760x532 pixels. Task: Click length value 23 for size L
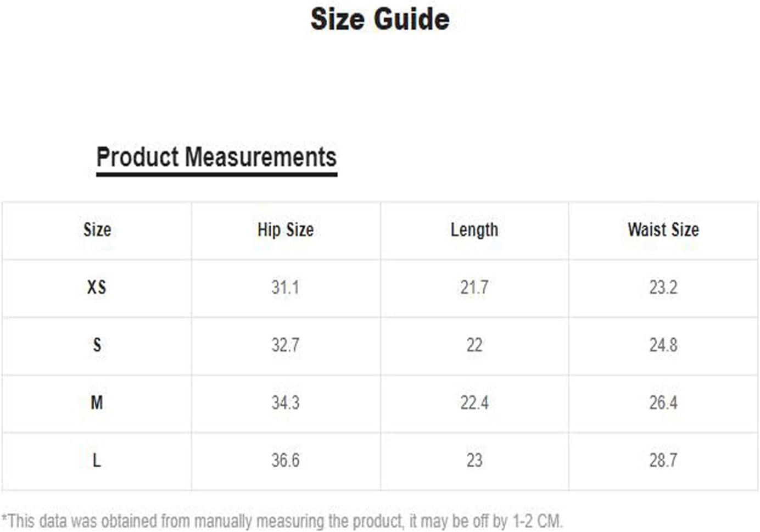point(474,460)
